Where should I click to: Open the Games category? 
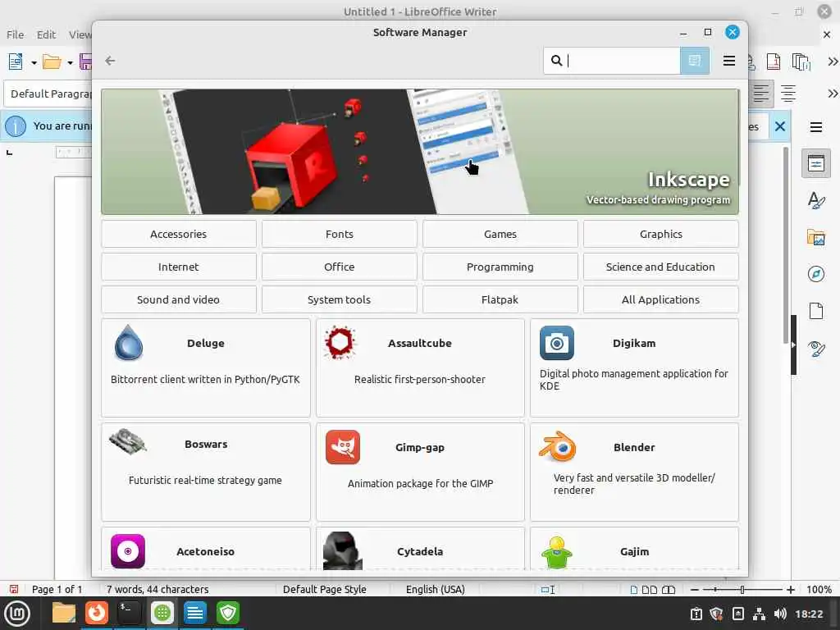[500, 234]
